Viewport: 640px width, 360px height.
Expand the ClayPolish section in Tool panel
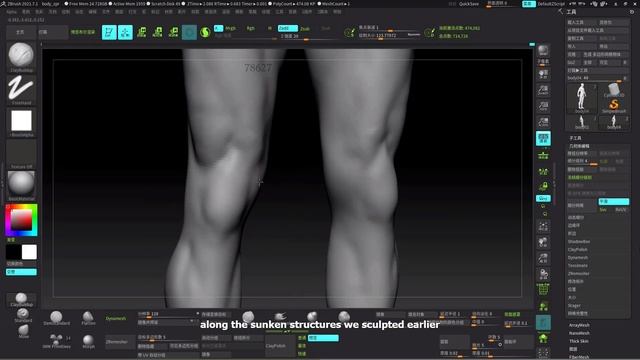click(578, 249)
